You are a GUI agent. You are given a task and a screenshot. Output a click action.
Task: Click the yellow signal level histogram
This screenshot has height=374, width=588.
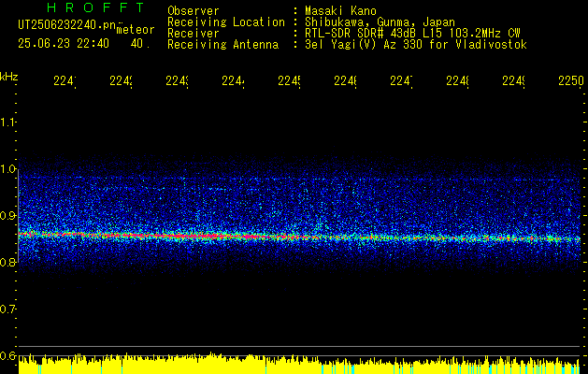point(300,364)
